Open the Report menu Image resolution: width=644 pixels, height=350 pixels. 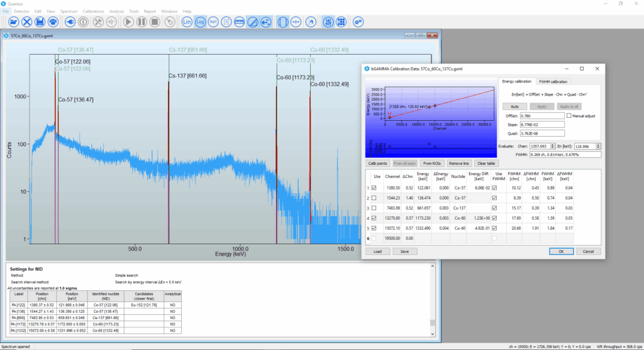(150, 11)
